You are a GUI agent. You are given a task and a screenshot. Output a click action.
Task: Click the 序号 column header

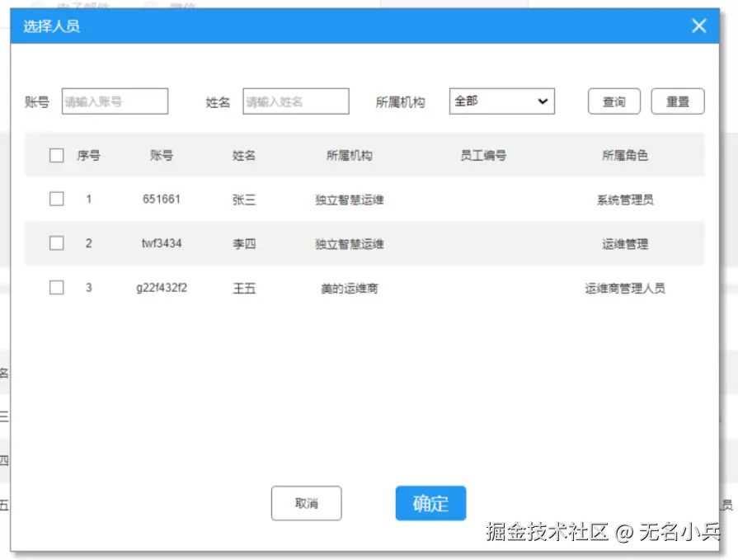click(x=88, y=155)
